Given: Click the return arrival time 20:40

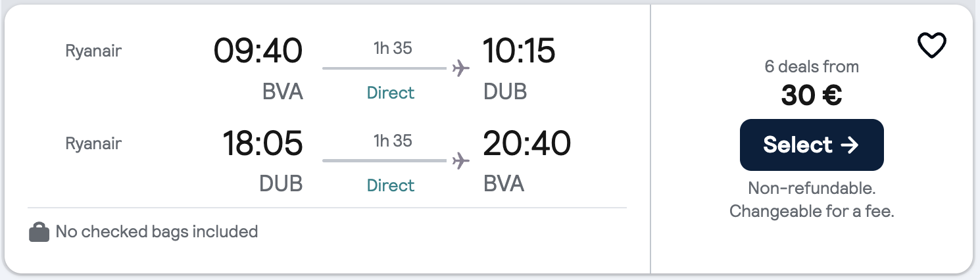Looking at the screenshot, I should click(x=526, y=143).
